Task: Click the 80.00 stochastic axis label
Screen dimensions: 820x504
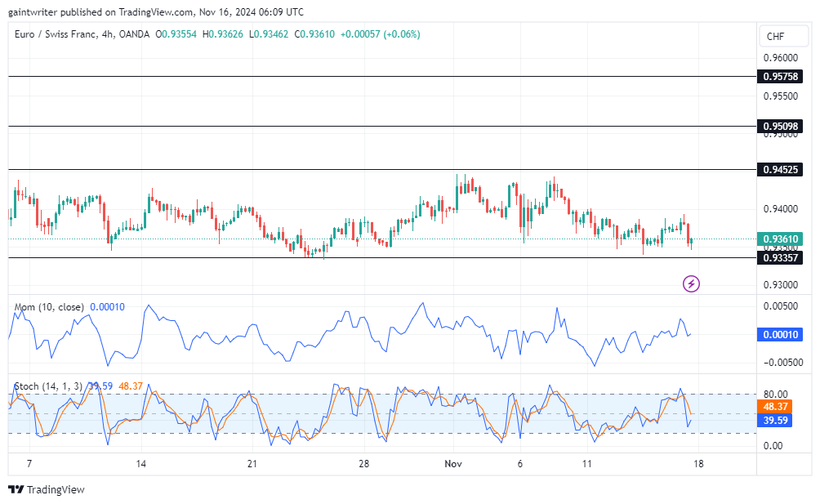Action: (776, 395)
